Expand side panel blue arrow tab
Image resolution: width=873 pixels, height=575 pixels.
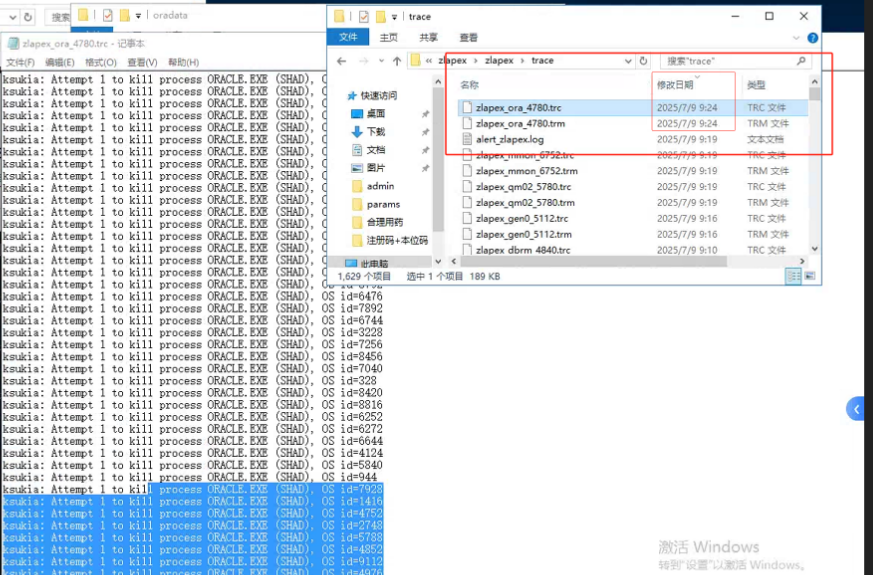point(856,409)
